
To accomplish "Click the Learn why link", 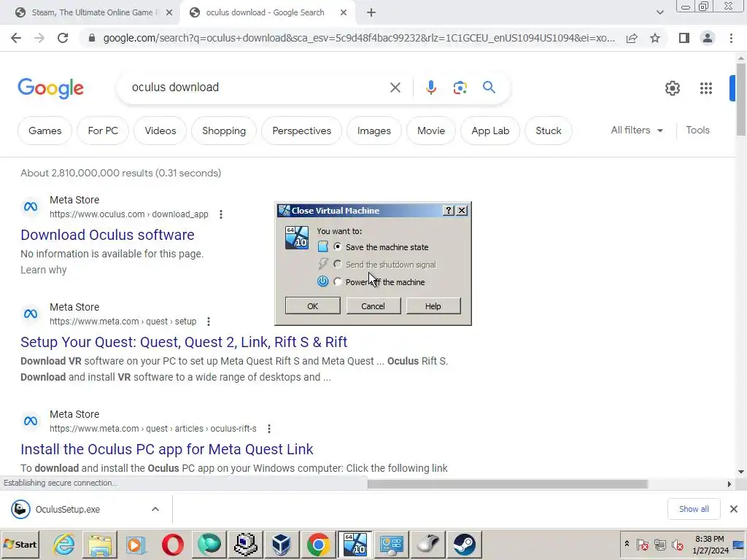I will point(43,270).
